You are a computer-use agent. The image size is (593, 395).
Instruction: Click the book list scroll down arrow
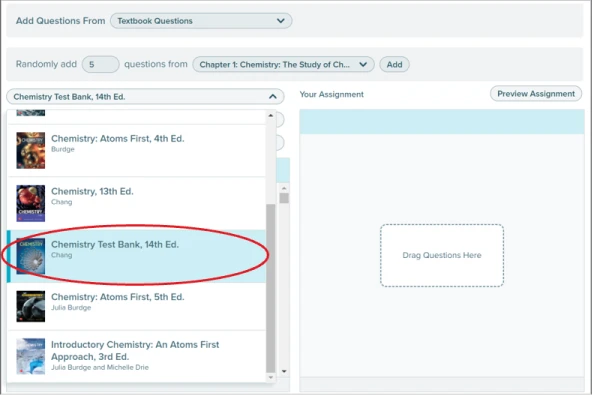tap(270, 377)
